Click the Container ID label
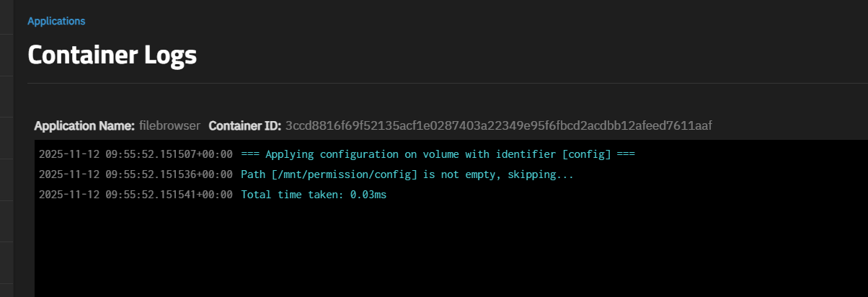Image resolution: width=868 pixels, height=297 pixels. [x=245, y=126]
